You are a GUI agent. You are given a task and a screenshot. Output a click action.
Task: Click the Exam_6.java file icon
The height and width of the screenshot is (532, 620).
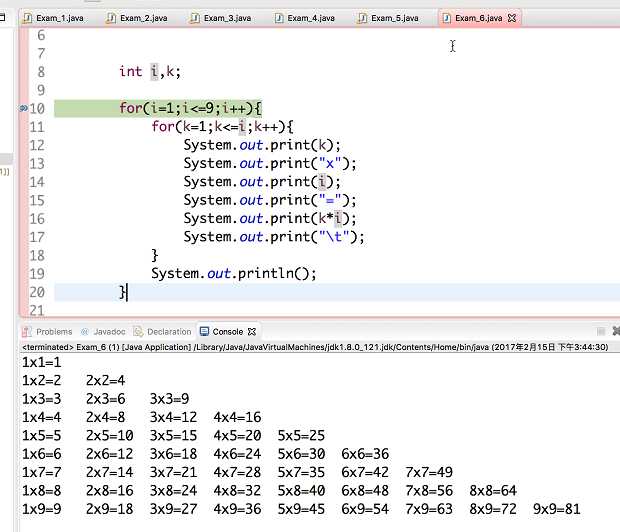pyautogui.click(x=446, y=18)
